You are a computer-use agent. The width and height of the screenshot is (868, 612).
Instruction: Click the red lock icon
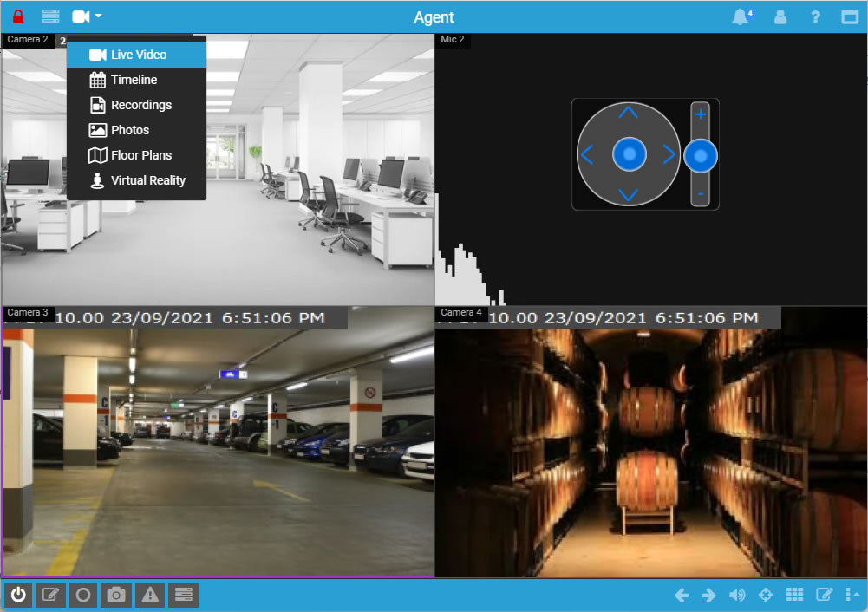click(18, 16)
